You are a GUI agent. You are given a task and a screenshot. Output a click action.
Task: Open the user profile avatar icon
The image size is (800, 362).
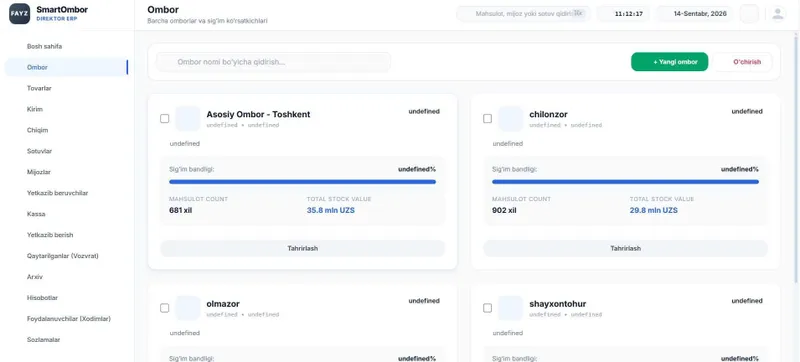pyautogui.click(x=778, y=14)
